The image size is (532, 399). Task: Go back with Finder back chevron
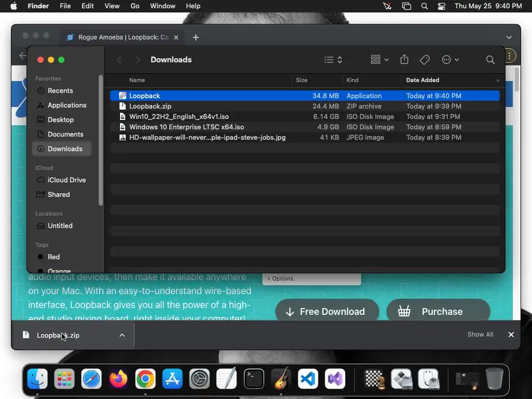click(x=119, y=60)
